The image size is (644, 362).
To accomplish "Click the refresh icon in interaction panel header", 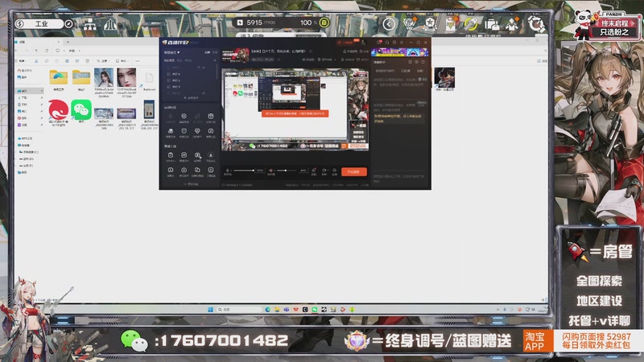I will click(x=423, y=62).
